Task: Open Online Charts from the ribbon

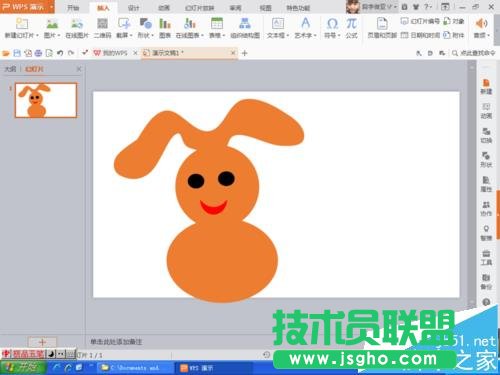Action: [x=189, y=23]
